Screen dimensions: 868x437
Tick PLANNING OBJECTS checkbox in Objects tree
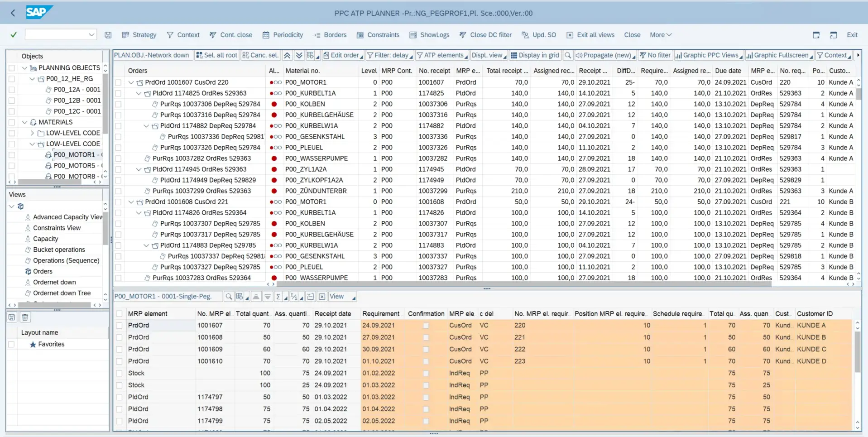(x=12, y=68)
